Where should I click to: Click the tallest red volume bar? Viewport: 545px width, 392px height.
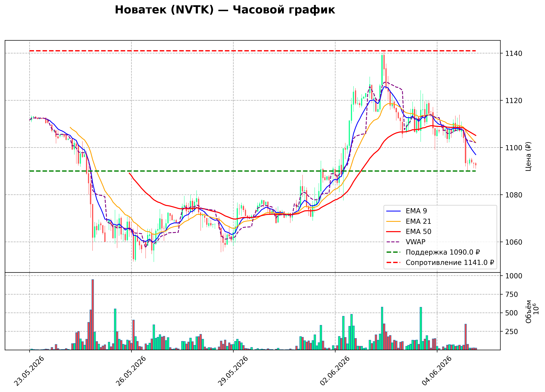(x=93, y=315)
